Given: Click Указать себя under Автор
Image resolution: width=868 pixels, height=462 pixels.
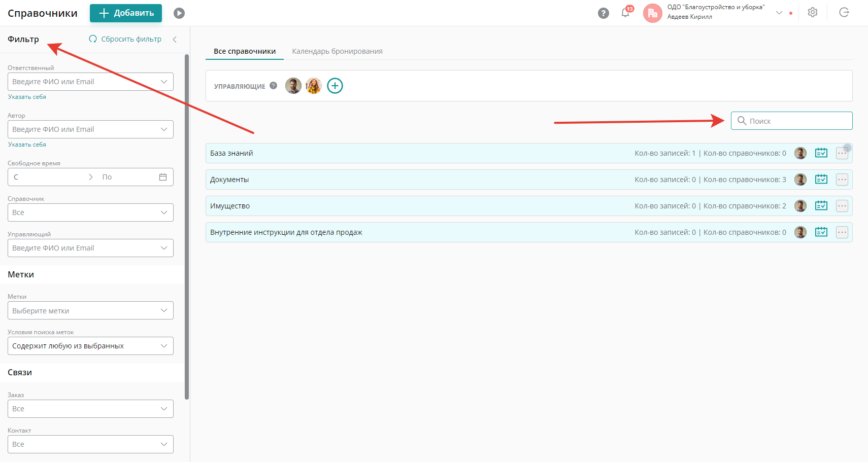Looking at the screenshot, I should point(27,145).
